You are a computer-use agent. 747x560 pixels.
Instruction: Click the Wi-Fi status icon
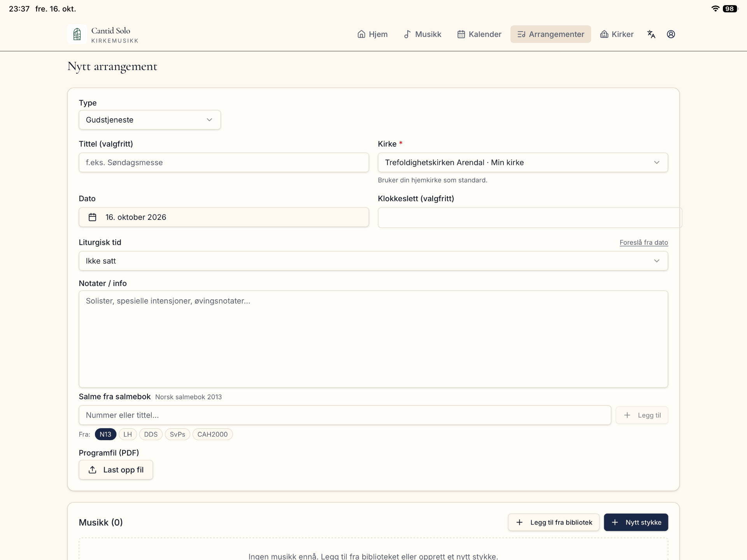(x=715, y=9)
